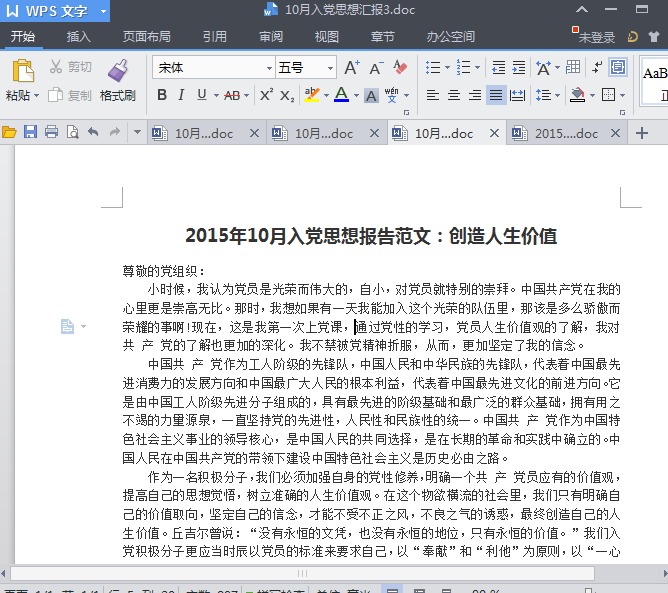Decrease paragraph indent
The height and width of the screenshot is (593, 668).
[498, 68]
